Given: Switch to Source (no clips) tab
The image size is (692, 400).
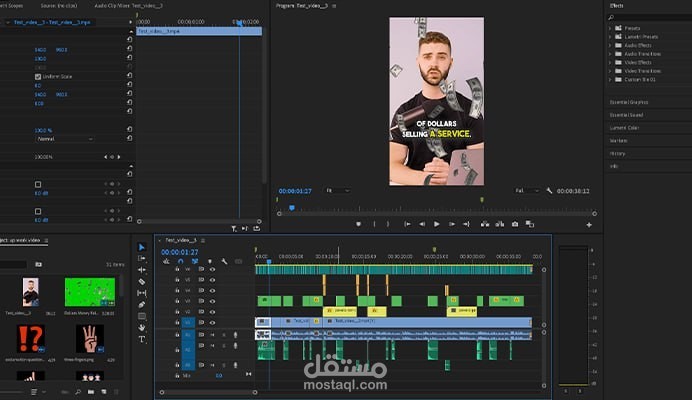Looking at the screenshot, I should click(59, 6).
